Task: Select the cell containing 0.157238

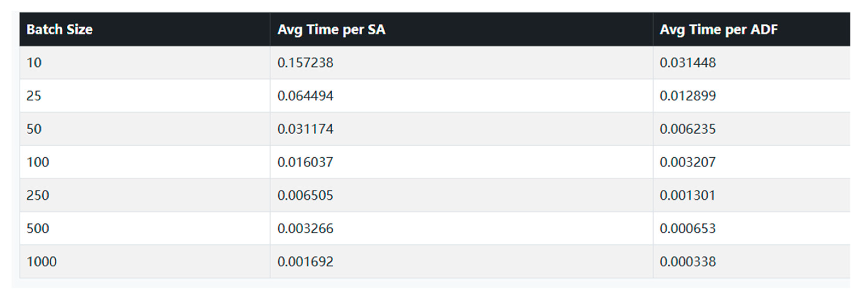Action: coord(305,63)
